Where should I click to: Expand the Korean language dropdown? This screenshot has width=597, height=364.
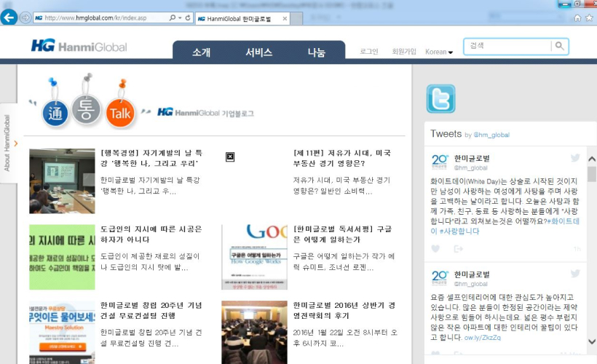pos(439,52)
